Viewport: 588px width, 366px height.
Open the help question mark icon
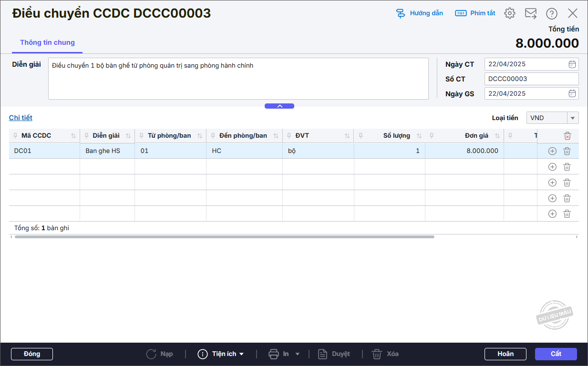click(552, 13)
